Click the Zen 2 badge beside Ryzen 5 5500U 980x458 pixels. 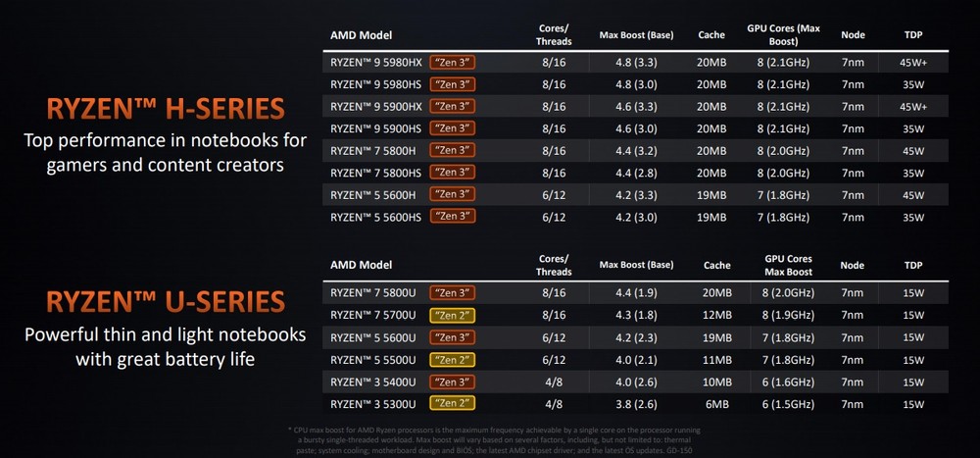pyautogui.click(x=453, y=358)
